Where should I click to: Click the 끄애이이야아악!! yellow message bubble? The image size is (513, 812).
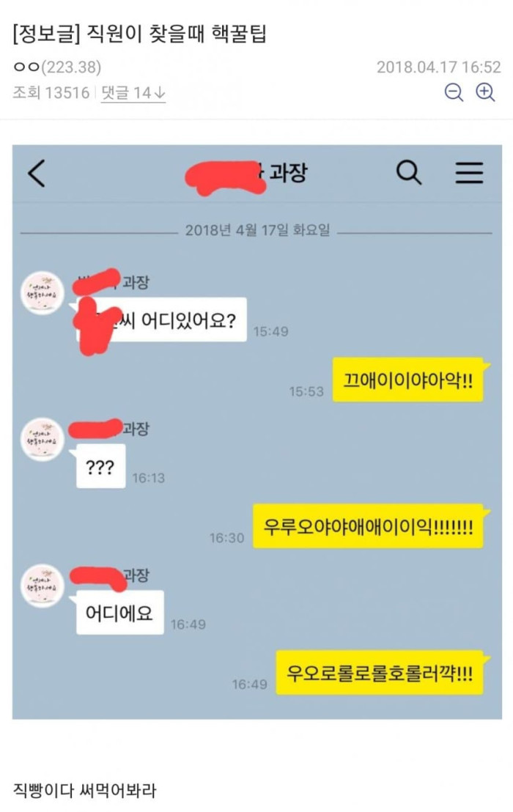pyautogui.click(x=408, y=380)
